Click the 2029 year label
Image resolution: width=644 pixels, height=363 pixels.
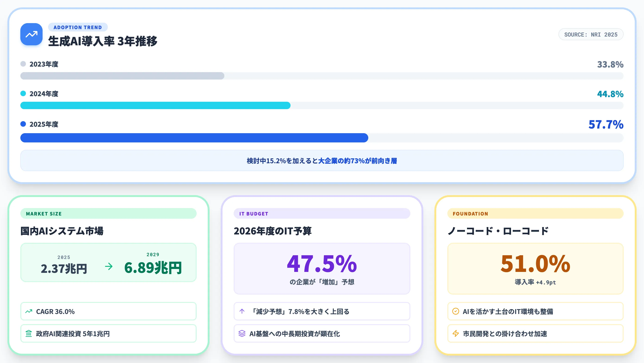pyautogui.click(x=153, y=255)
